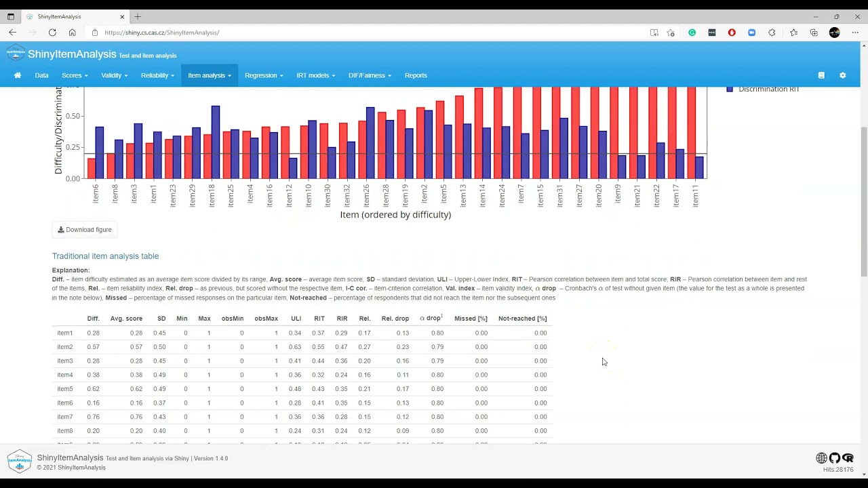Open a new browser tab with plus
This screenshot has width=868, height=488.
coord(138,16)
